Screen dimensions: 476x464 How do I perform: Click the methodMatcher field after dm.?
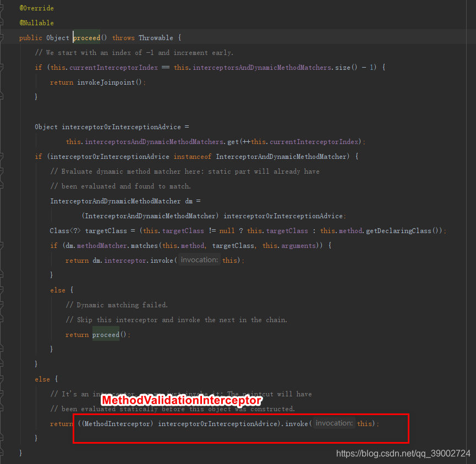[x=102, y=246]
